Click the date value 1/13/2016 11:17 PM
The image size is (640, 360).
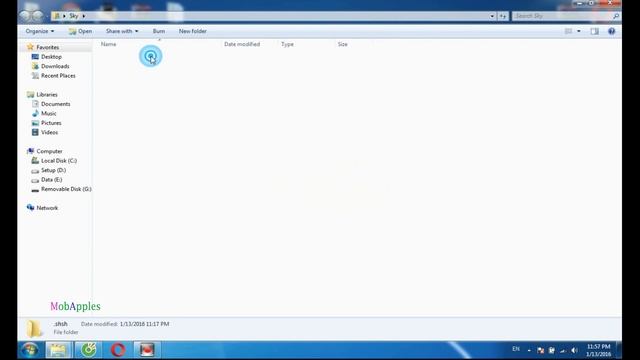tap(144, 324)
